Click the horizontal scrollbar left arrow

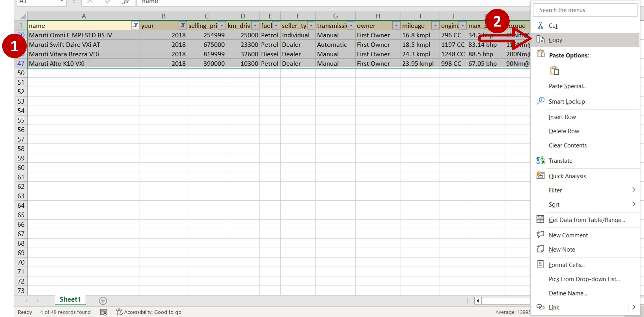(x=478, y=301)
